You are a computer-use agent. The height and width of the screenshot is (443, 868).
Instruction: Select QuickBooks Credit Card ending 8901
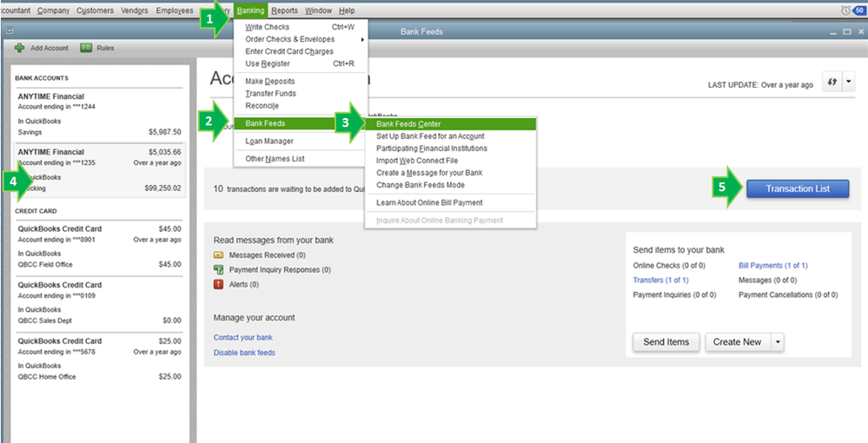(99, 247)
